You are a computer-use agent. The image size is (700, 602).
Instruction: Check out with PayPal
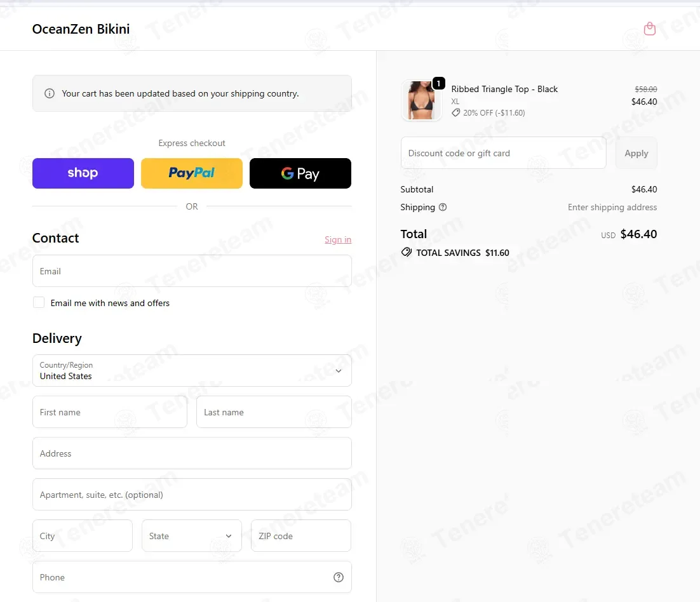pos(192,173)
